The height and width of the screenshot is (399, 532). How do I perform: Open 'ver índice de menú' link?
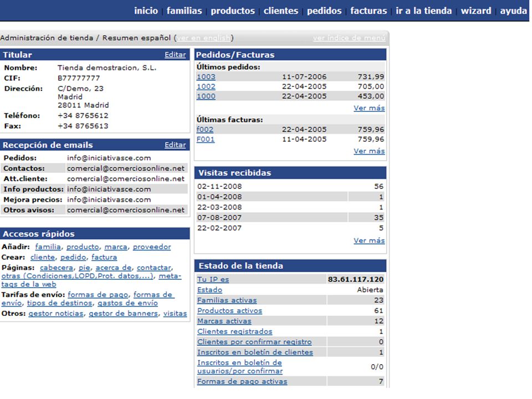pos(349,38)
